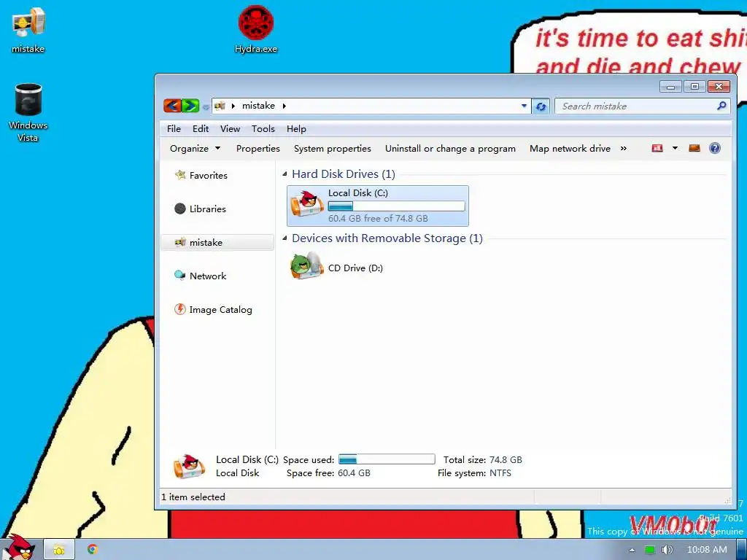Open the mistake desktop icon

click(28, 31)
